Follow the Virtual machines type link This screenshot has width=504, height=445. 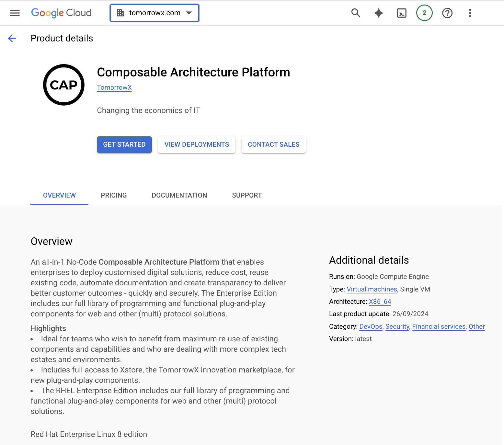tap(372, 289)
